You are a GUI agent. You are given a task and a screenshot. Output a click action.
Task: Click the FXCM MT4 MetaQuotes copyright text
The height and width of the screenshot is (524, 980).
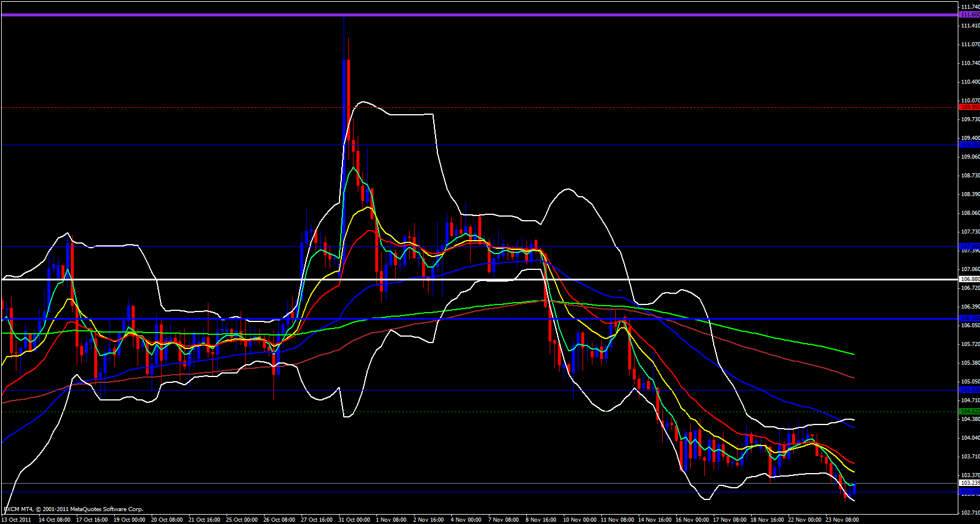tap(73, 509)
